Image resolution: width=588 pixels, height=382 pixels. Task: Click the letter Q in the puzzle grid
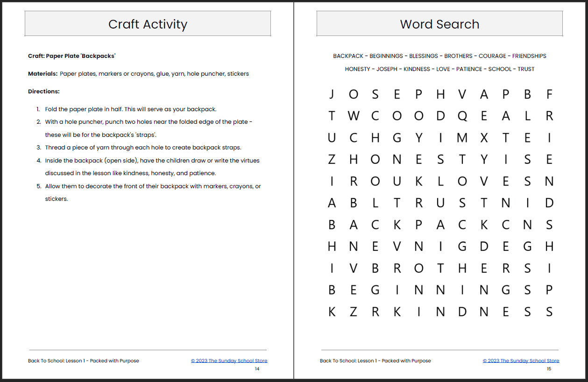click(x=462, y=116)
